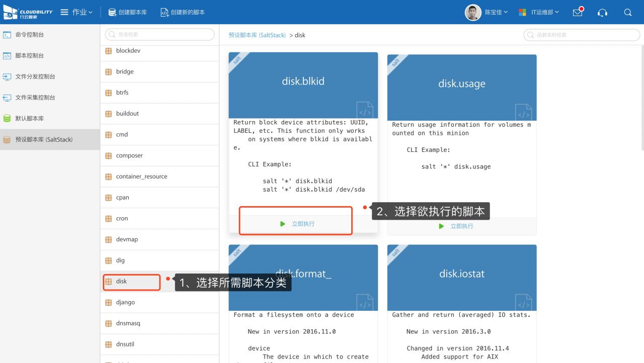The height and width of the screenshot is (363, 644).
Task: Click the right-side vertical scrollbar
Action: coord(642,98)
